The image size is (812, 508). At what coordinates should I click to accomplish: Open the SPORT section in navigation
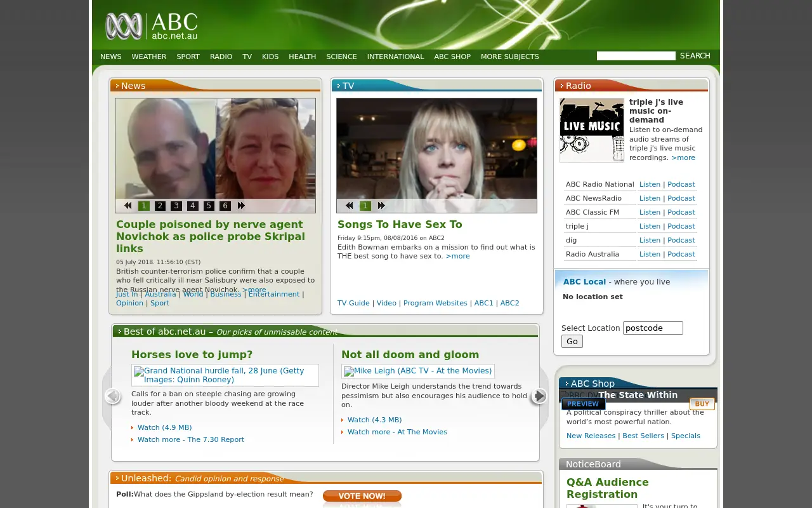pos(188,57)
